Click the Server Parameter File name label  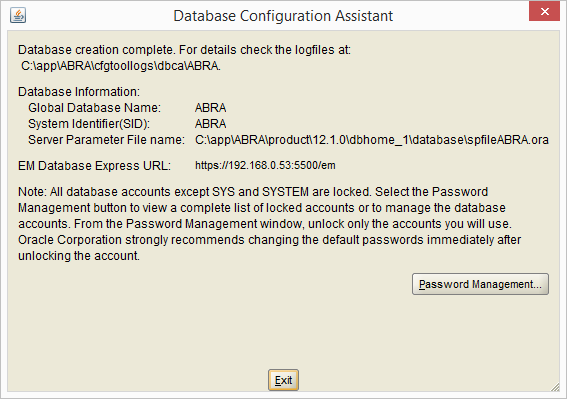click(x=106, y=140)
